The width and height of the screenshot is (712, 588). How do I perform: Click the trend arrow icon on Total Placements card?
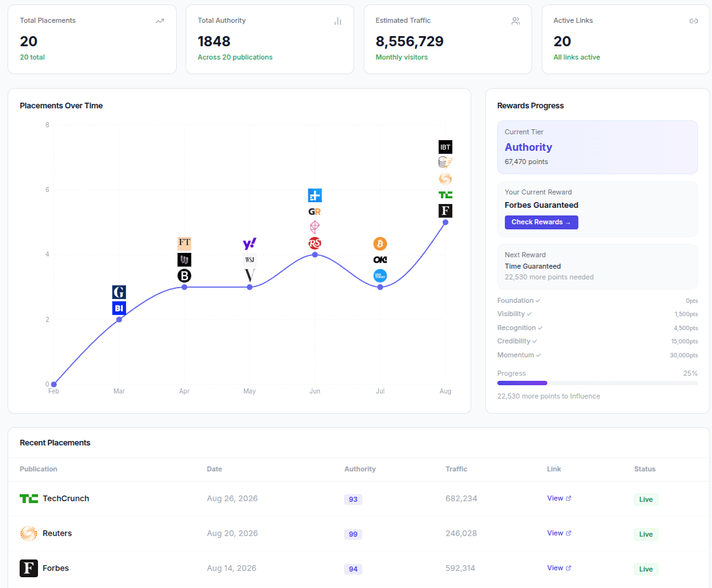coord(160,20)
